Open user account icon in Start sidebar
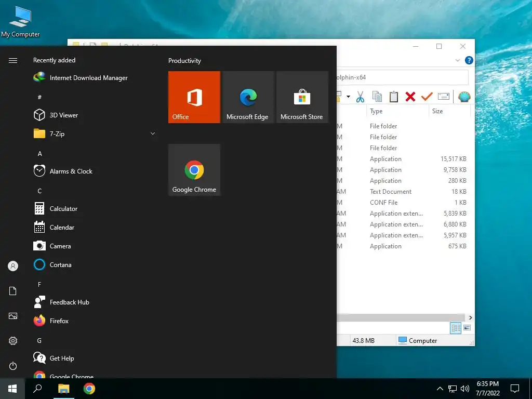 [13, 266]
